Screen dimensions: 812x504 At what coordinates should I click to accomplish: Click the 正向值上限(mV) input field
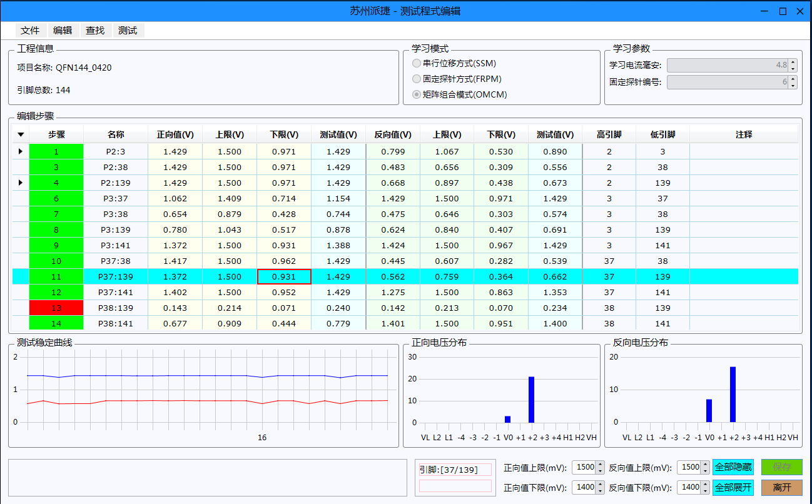click(x=584, y=467)
